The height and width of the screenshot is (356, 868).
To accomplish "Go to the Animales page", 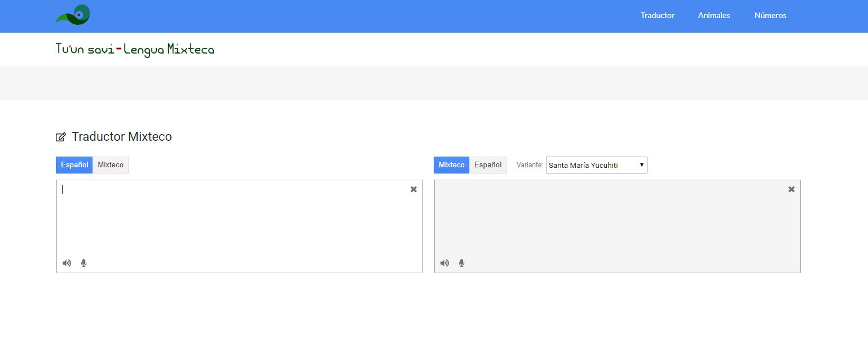I will (713, 16).
